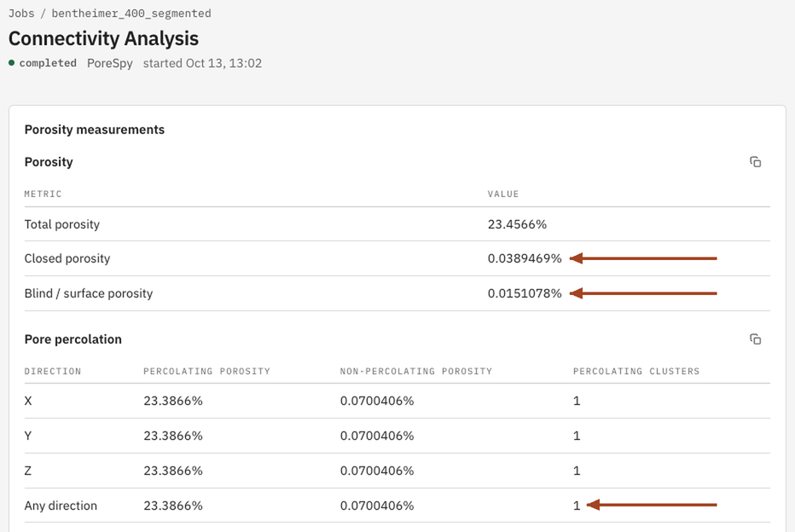Image resolution: width=795 pixels, height=532 pixels.
Task: Click the 'Connectivity Analysis' page title
Action: pyautogui.click(x=103, y=39)
